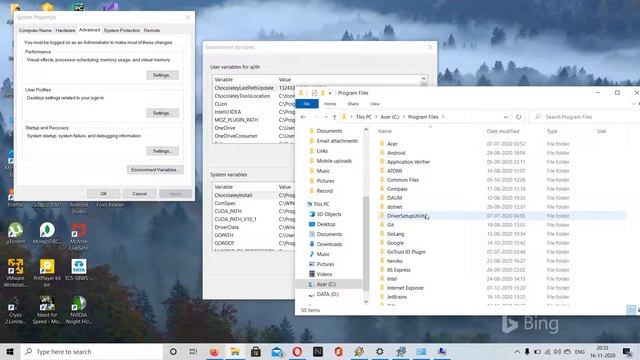Switch to the Computer Name tab

click(x=35, y=31)
